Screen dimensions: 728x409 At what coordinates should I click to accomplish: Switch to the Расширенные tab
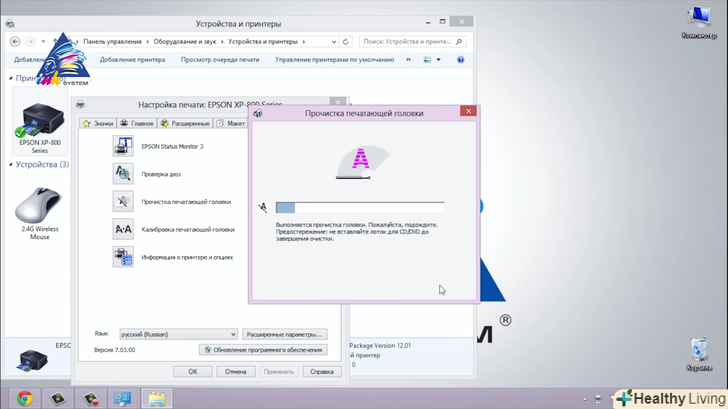click(x=184, y=123)
